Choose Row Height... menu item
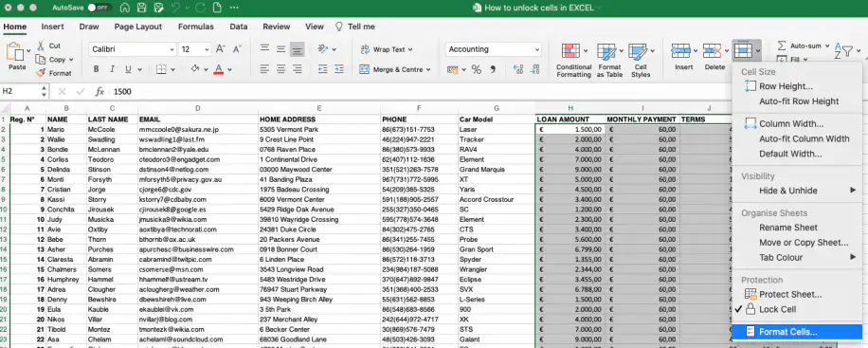 click(x=798, y=86)
